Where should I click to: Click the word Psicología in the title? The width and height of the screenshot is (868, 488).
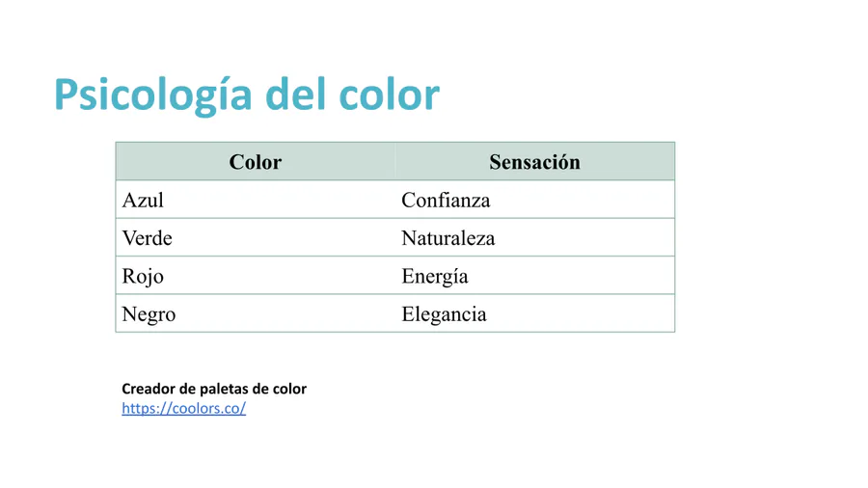click(x=153, y=95)
